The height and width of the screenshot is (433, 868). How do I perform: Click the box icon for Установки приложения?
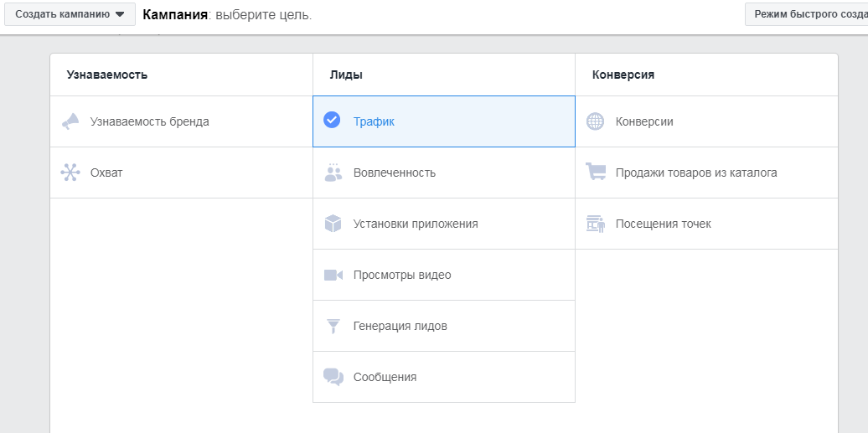[333, 224]
